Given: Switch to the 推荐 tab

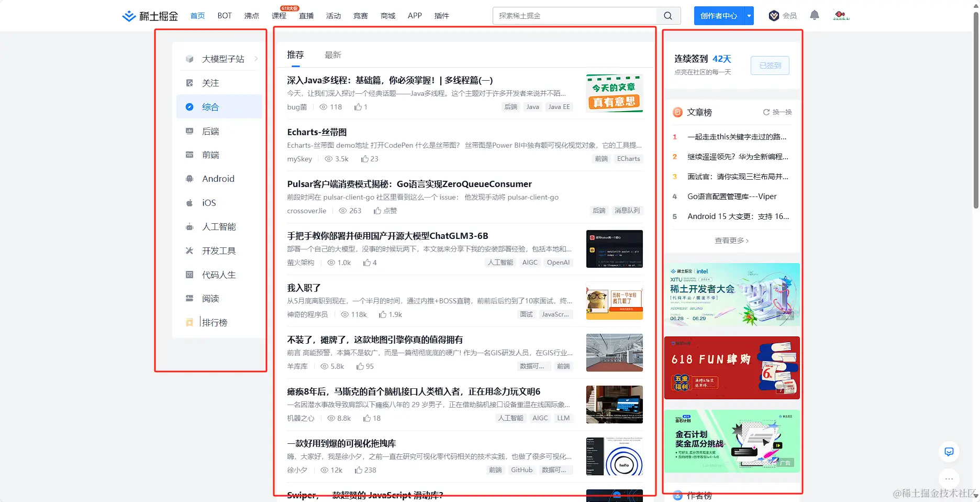Looking at the screenshot, I should pyautogui.click(x=295, y=54).
